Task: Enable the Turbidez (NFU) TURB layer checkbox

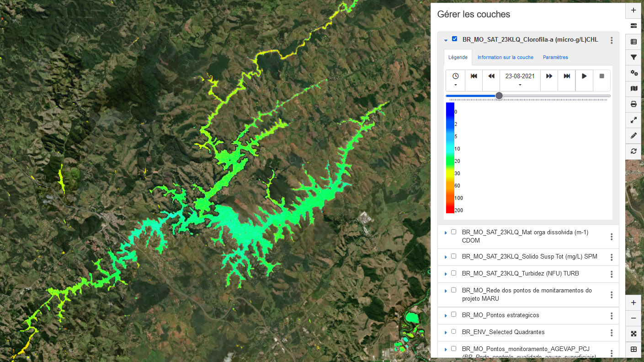Action: (x=453, y=273)
